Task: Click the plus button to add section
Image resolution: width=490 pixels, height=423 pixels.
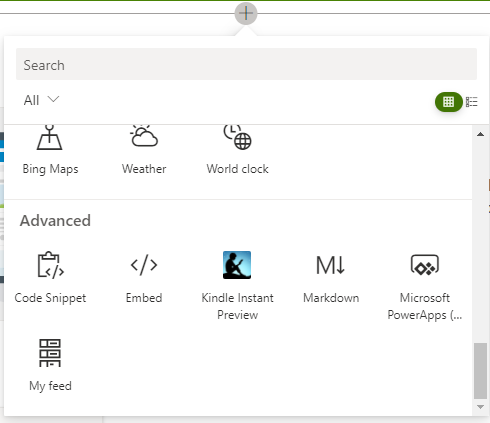Action: [x=246, y=13]
